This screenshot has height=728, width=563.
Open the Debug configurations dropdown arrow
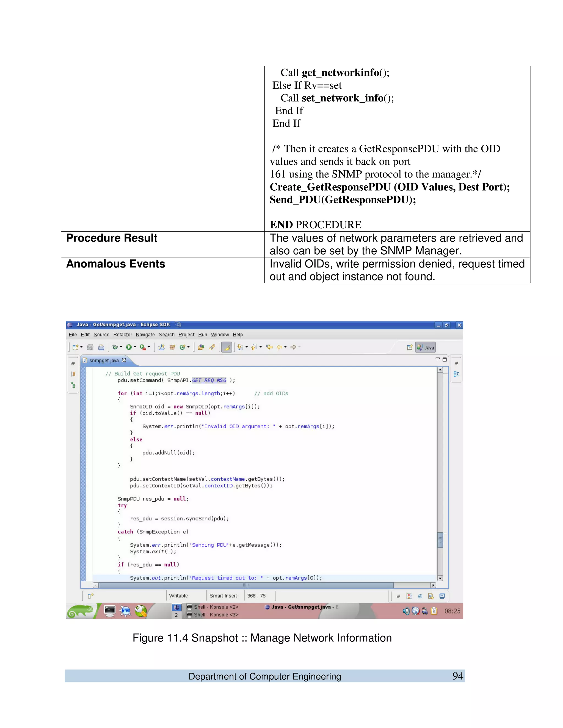click(x=121, y=347)
